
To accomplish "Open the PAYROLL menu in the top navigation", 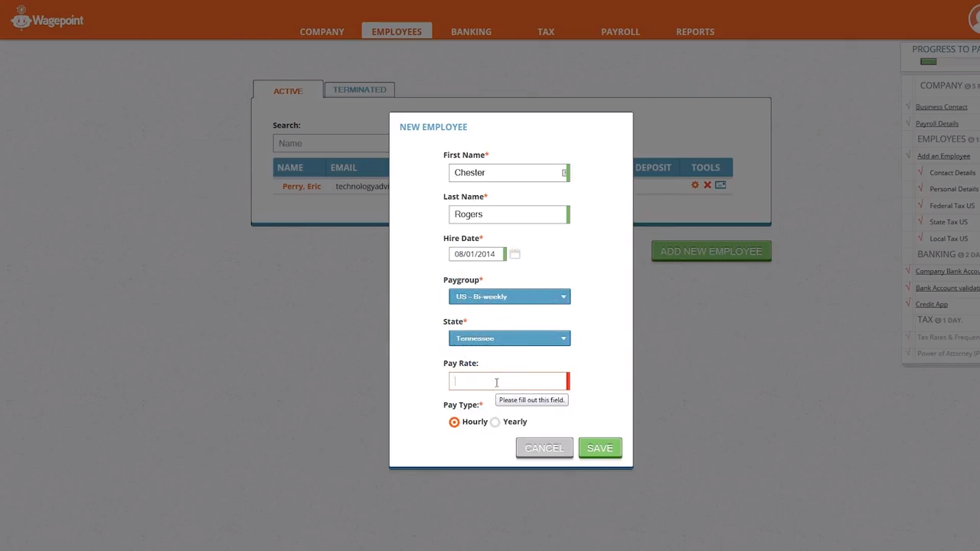I will (x=620, y=31).
